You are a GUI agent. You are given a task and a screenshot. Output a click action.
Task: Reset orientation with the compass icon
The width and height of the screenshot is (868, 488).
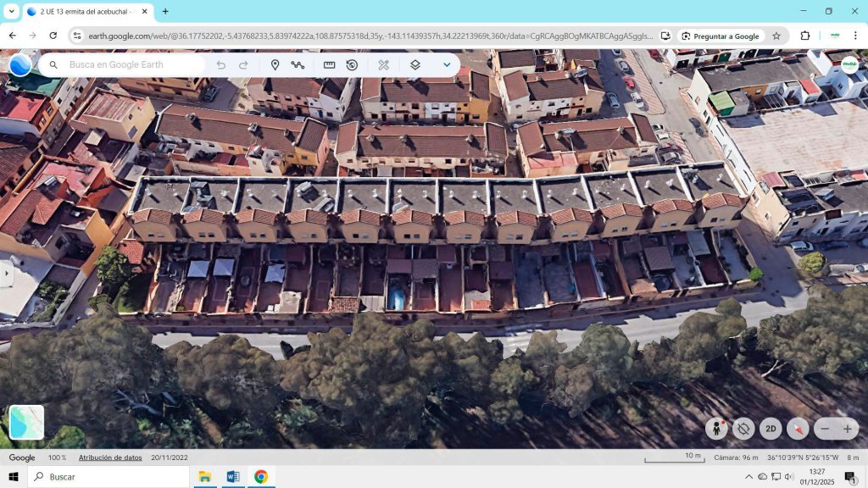[x=797, y=430]
